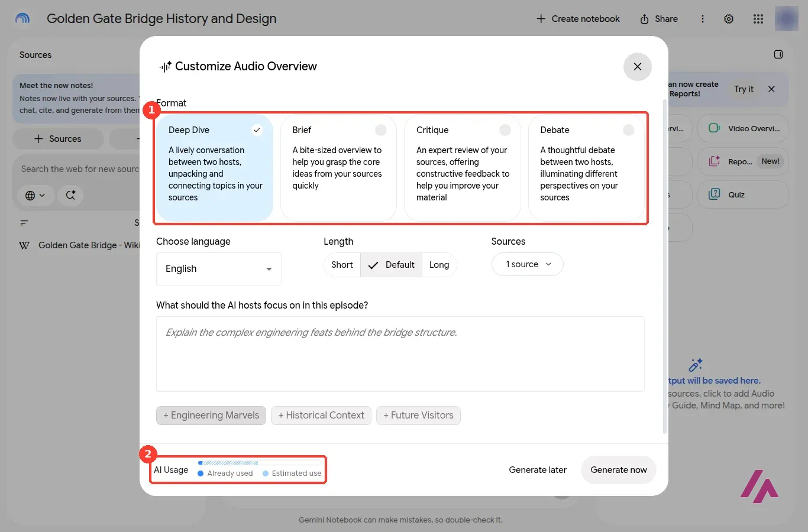The height and width of the screenshot is (532, 808).
Task: Click Generate now
Action: [x=619, y=470]
